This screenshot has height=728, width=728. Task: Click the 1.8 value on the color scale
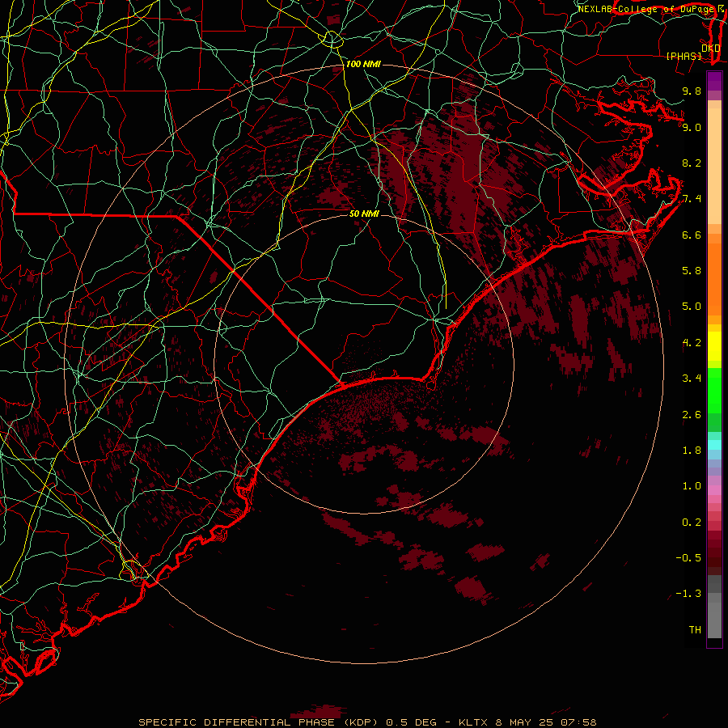(x=692, y=451)
